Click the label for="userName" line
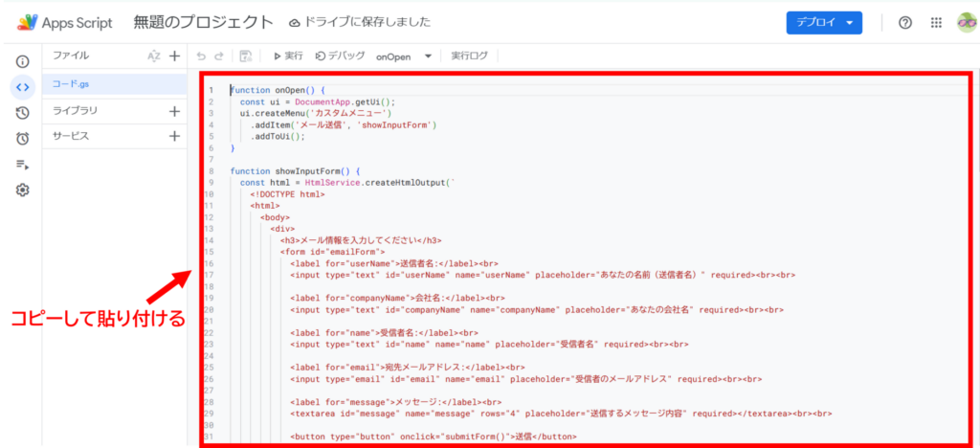The image size is (980, 448). pyautogui.click(x=394, y=263)
